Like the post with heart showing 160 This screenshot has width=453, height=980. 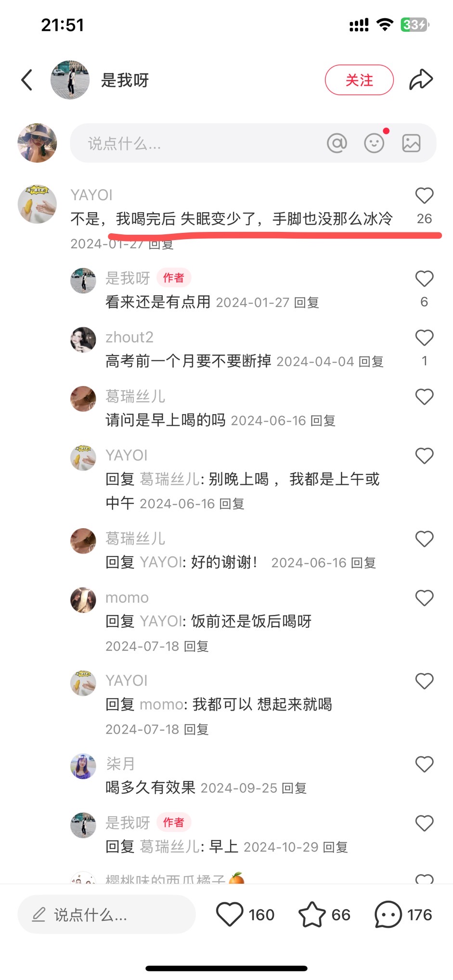click(230, 914)
